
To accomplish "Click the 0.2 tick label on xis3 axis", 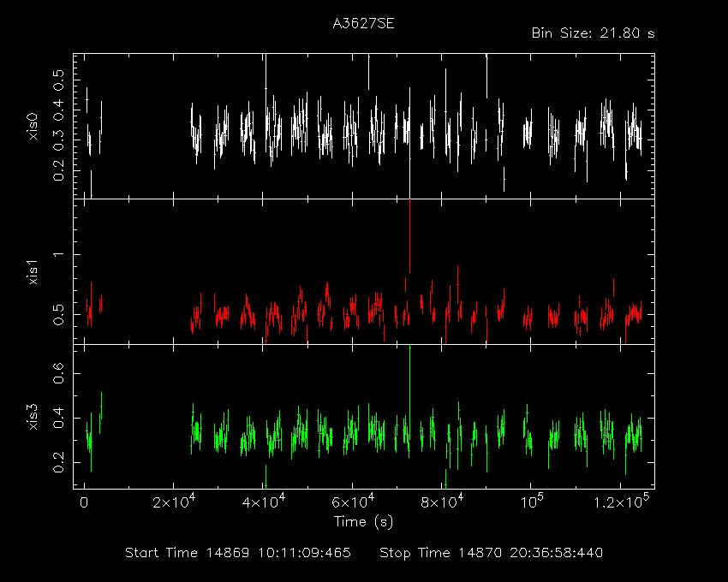I will tap(58, 462).
